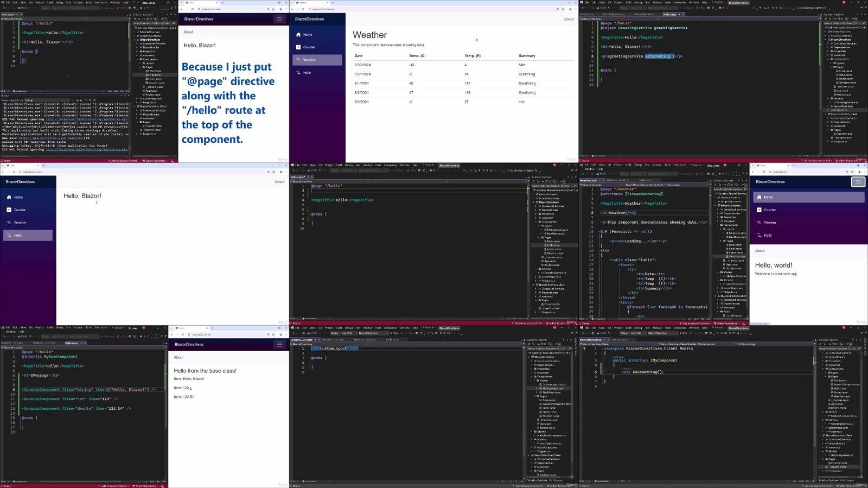The height and width of the screenshot is (488, 868).
Task: Click Hello icon in 'Hello, world!' browser menu
Action: 759,235
